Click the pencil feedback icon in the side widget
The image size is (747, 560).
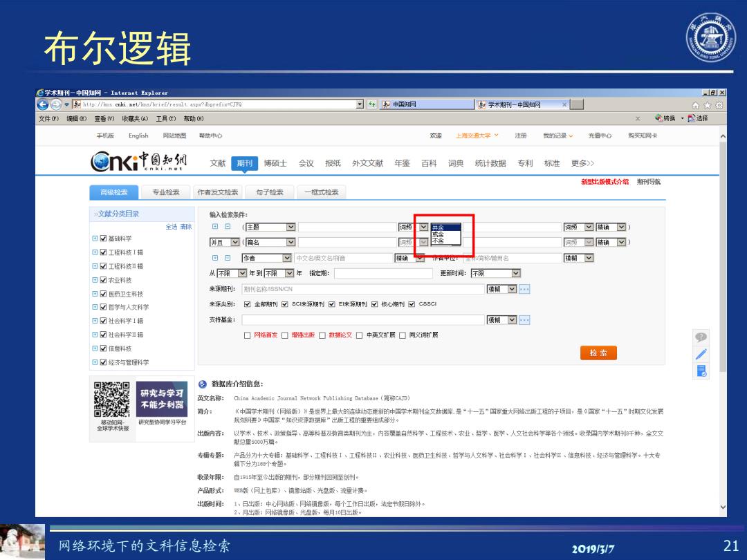pyautogui.click(x=701, y=354)
